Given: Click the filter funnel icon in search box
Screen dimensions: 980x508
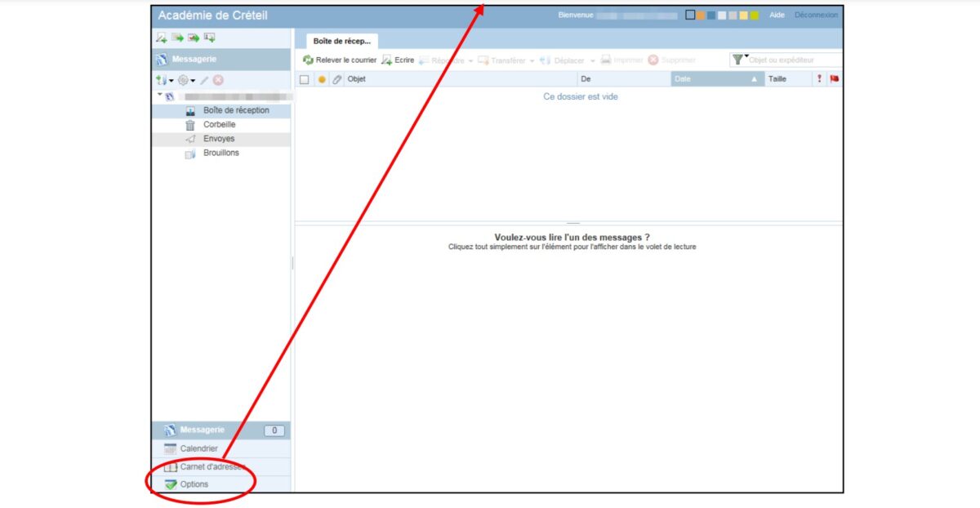Looking at the screenshot, I should pos(737,60).
